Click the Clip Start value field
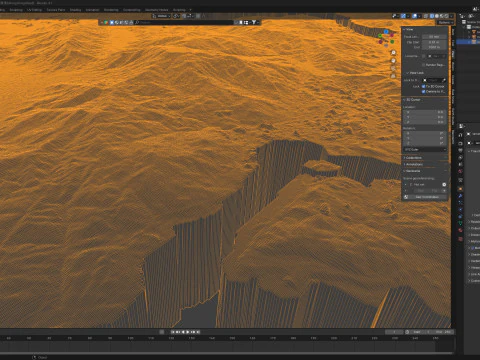 coord(434,42)
